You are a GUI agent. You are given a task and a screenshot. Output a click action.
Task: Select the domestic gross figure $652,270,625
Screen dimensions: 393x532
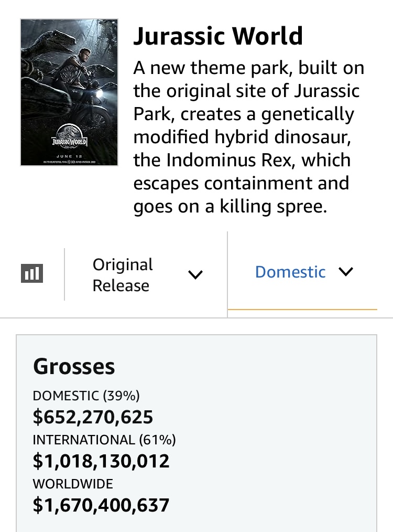(x=93, y=417)
